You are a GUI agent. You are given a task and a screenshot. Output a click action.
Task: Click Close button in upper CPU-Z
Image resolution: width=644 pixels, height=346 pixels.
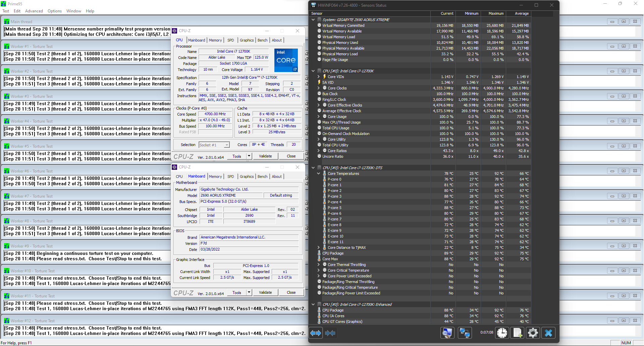(x=291, y=156)
